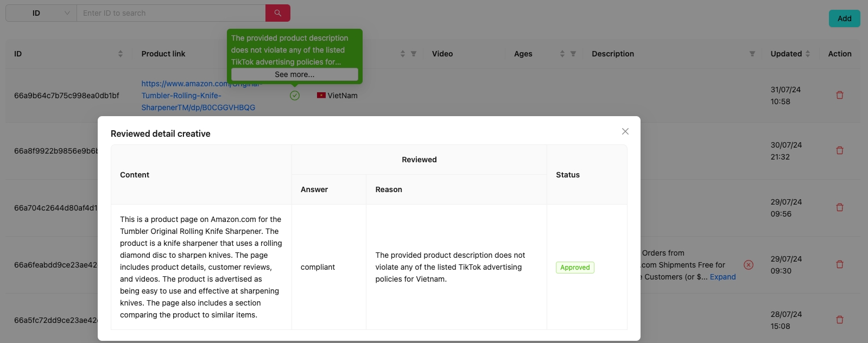Close the Reviewed detail creative dialog
The width and height of the screenshot is (868, 343).
pos(625,131)
